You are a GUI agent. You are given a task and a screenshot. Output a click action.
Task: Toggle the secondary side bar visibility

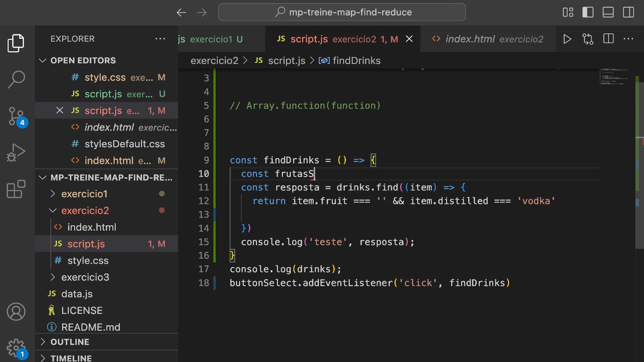pyautogui.click(x=628, y=12)
